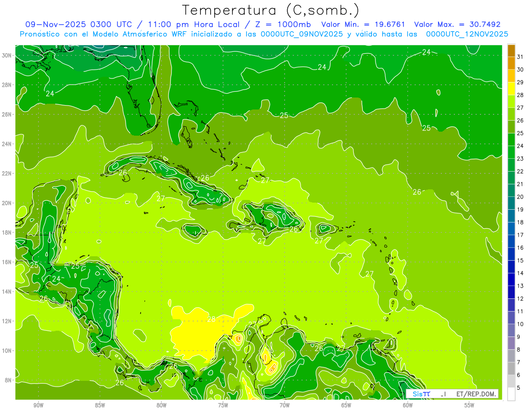Click the white swatch at the colorbar bottom
The height and width of the screenshot is (411, 532).
click(x=511, y=394)
